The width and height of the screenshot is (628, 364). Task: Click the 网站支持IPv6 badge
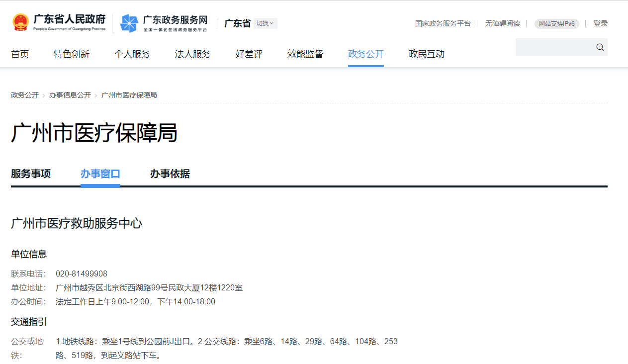(x=556, y=23)
